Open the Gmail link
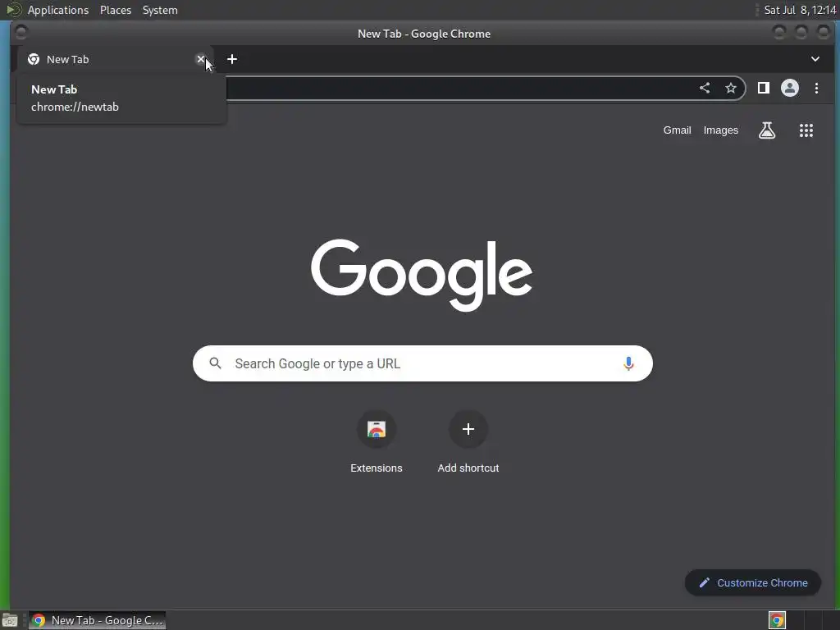Image resolution: width=840 pixels, height=630 pixels. [x=677, y=130]
